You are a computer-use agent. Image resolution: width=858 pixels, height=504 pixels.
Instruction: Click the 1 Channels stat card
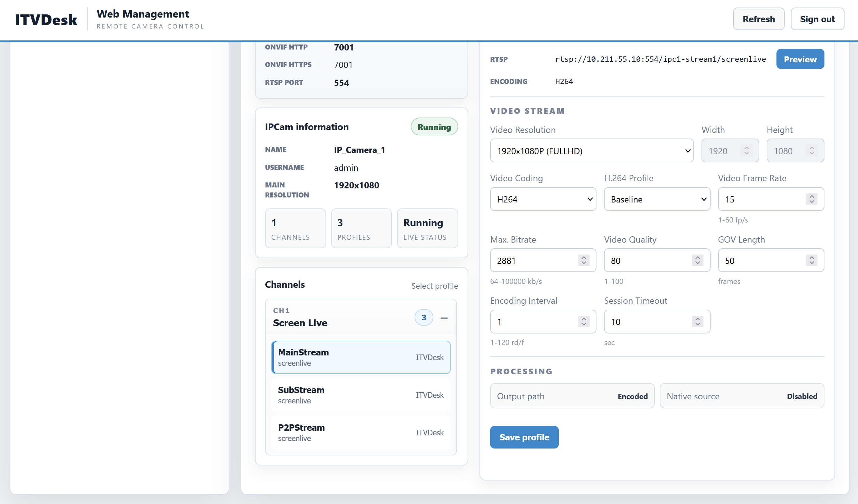(x=295, y=229)
